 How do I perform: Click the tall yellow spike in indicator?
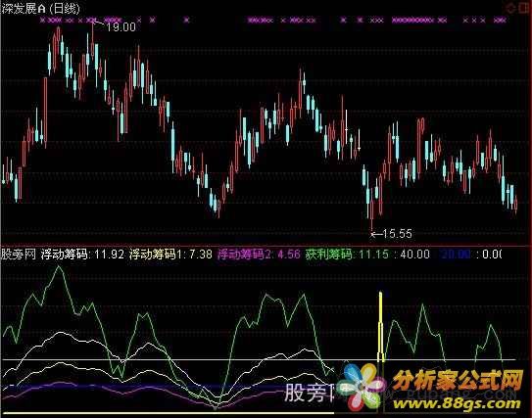click(381, 325)
